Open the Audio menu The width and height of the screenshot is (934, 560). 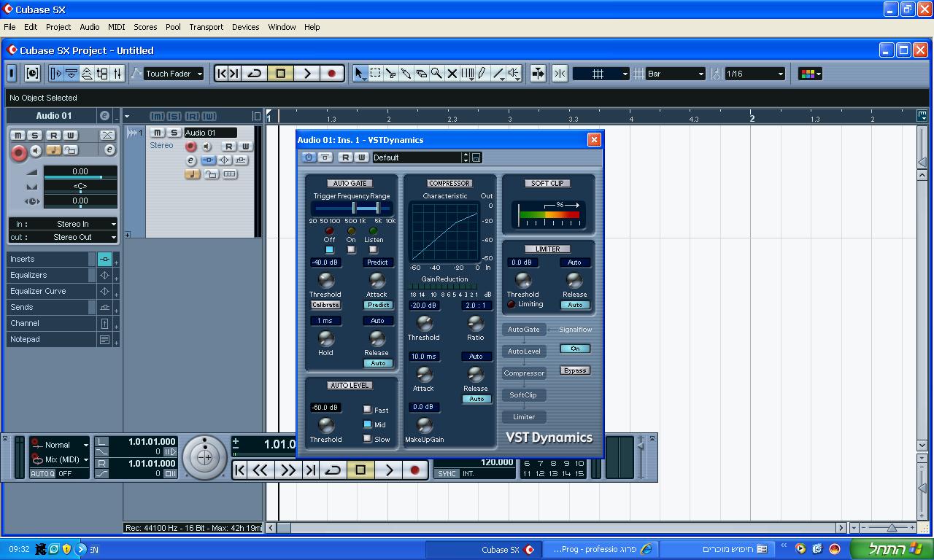[90, 27]
